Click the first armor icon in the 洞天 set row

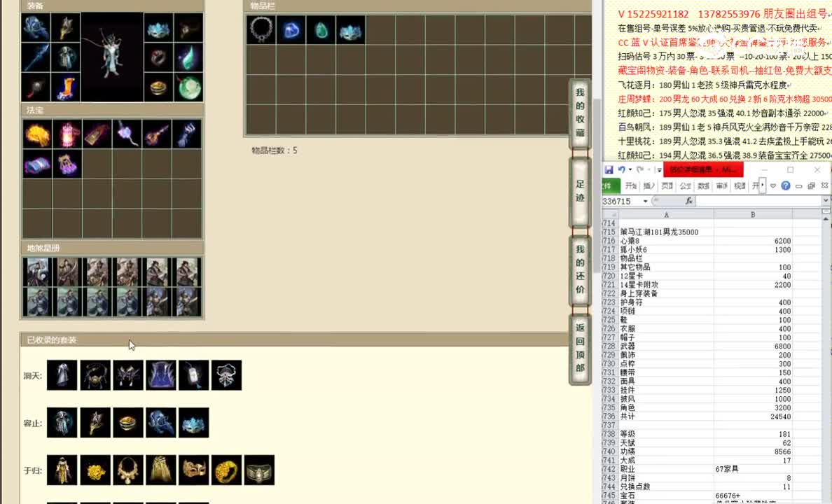pos(62,375)
